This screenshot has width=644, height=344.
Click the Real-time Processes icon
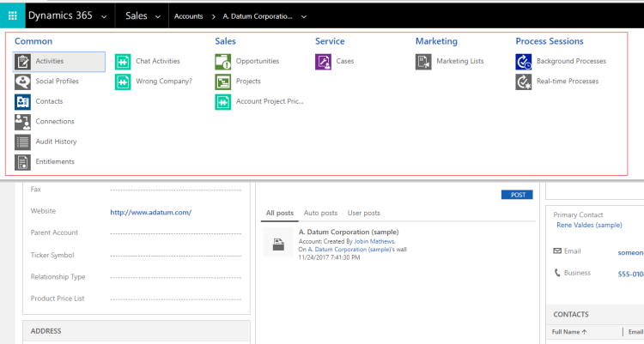click(523, 81)
